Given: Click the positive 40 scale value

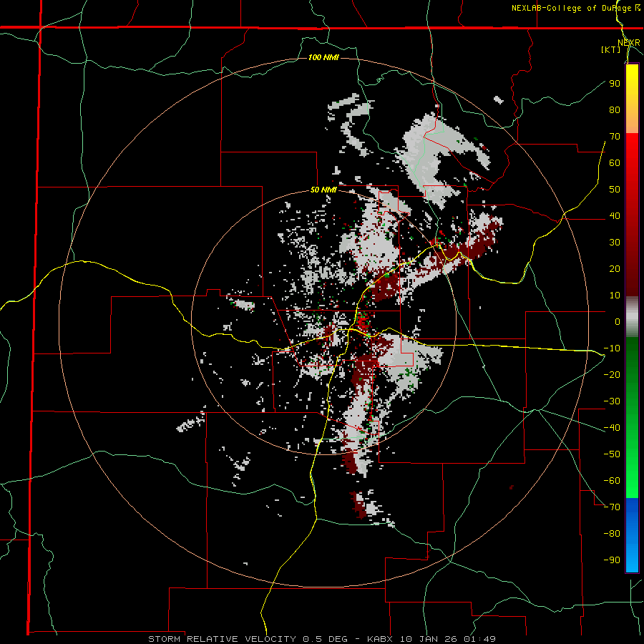Looking at the screenshot, I should point(615,215).
